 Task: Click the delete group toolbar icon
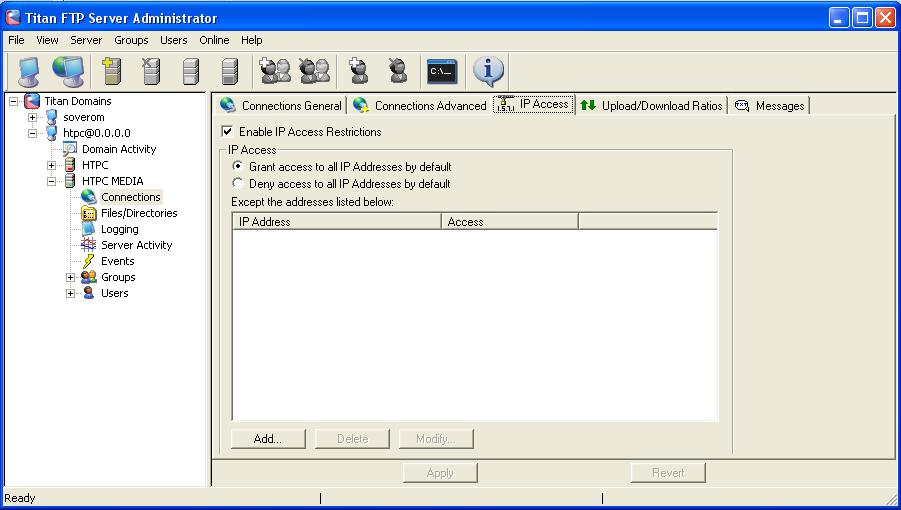pyautogui.click(x=314, y=71)
